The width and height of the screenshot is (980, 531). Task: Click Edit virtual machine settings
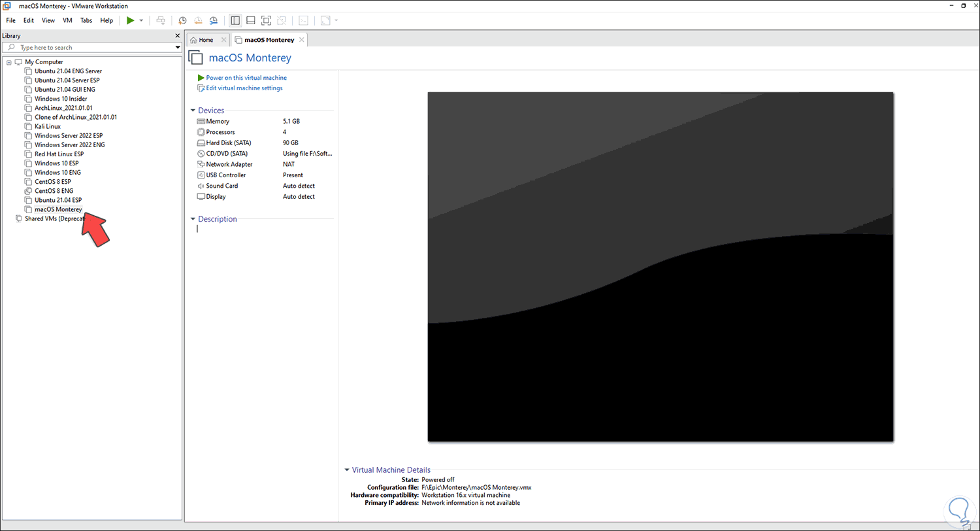pos(244,88)
